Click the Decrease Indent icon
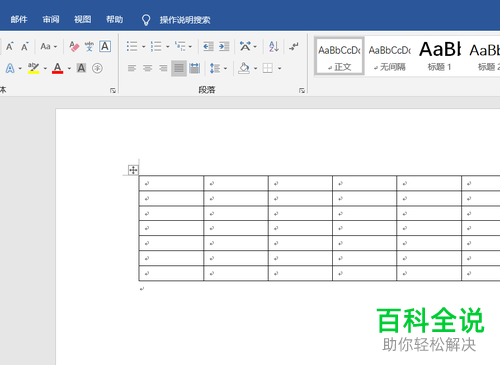 208,46
